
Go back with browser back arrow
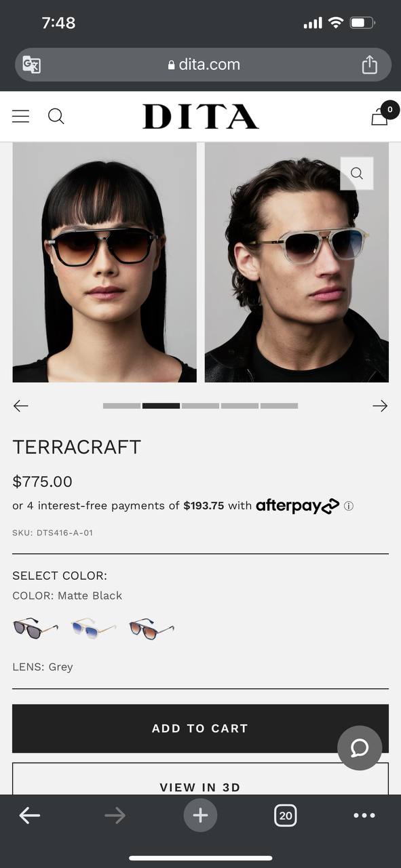30,815
